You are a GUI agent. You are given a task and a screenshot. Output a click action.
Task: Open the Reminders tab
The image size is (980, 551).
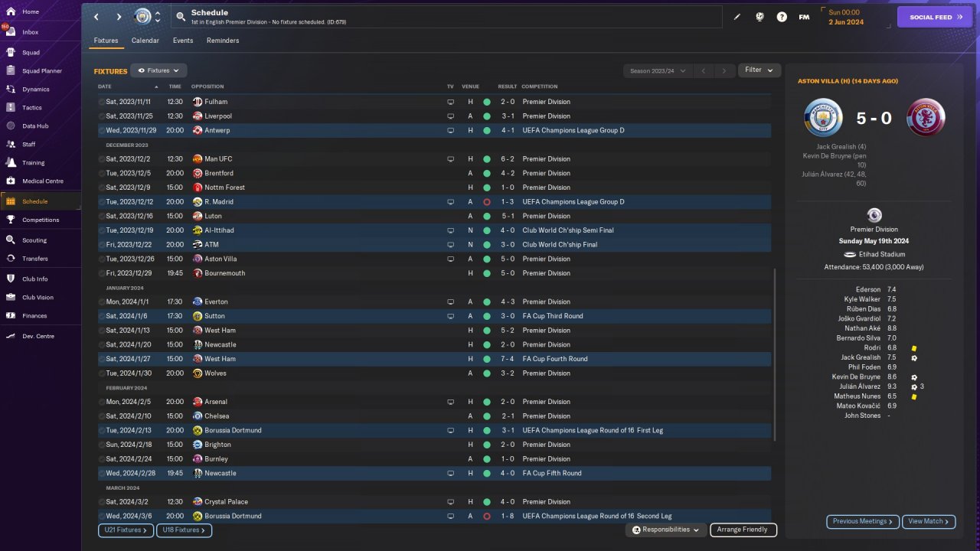(x=223, y=41)
